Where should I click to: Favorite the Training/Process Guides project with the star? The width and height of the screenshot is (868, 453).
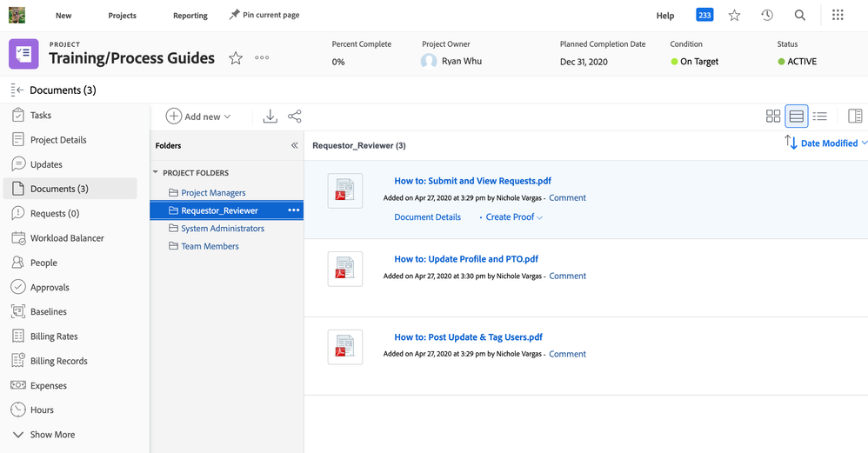(236, 58)
